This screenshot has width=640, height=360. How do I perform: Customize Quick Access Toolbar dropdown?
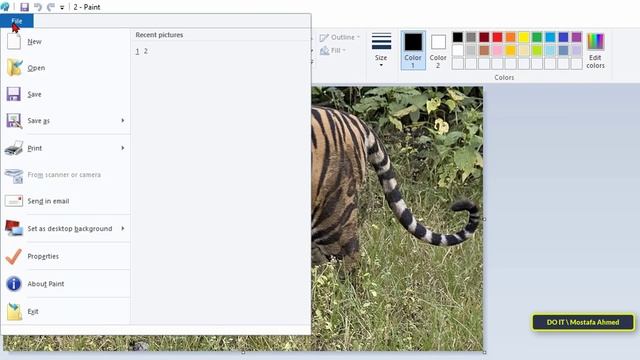(x=62, y=7)
